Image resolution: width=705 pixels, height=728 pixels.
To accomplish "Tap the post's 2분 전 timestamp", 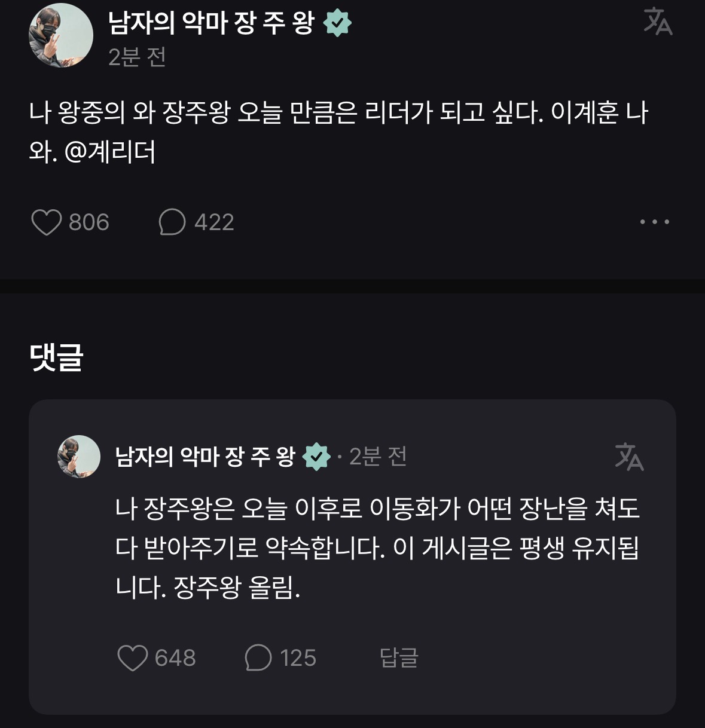I will (137, 57).
